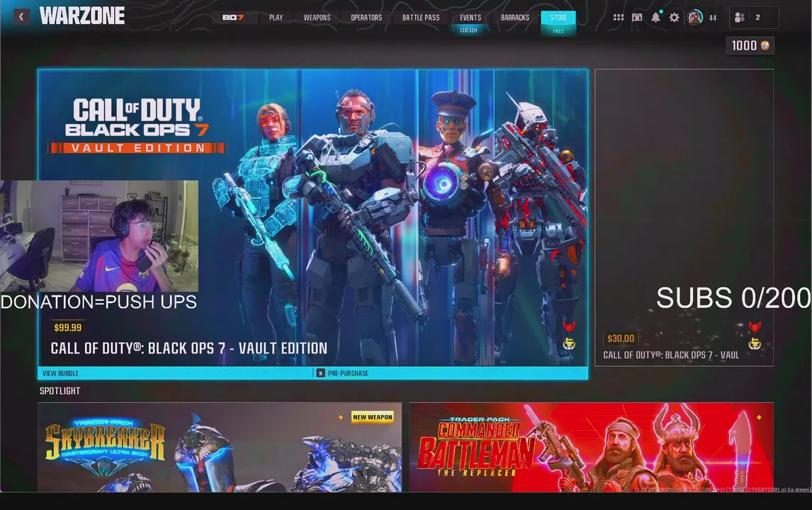
Task: Select the STORE tab
Action: (558, 18)
